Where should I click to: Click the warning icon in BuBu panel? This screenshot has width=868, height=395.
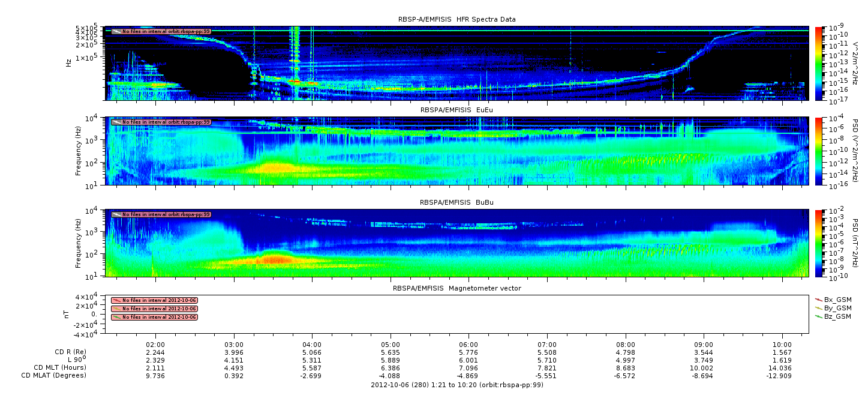116,214
